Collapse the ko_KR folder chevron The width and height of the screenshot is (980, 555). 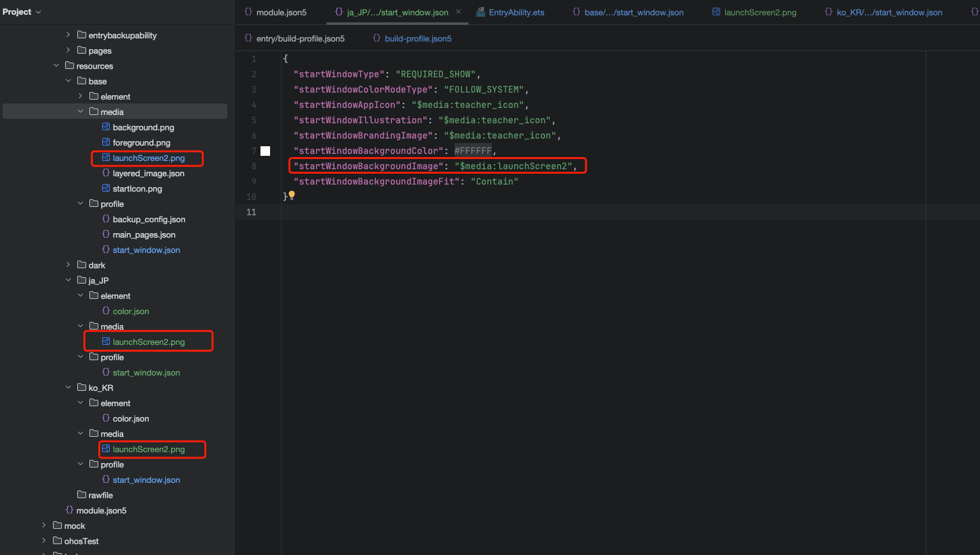point(68,388)
